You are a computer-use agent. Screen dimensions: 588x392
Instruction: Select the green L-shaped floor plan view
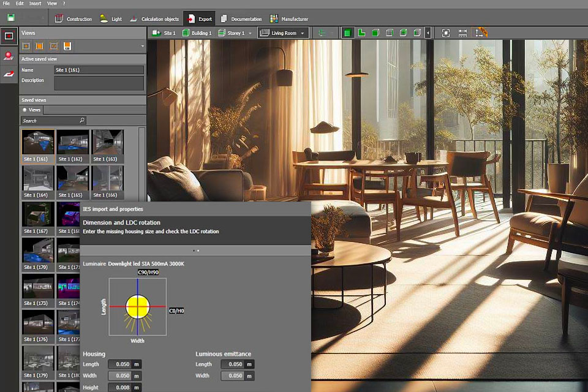click(361, 33)
